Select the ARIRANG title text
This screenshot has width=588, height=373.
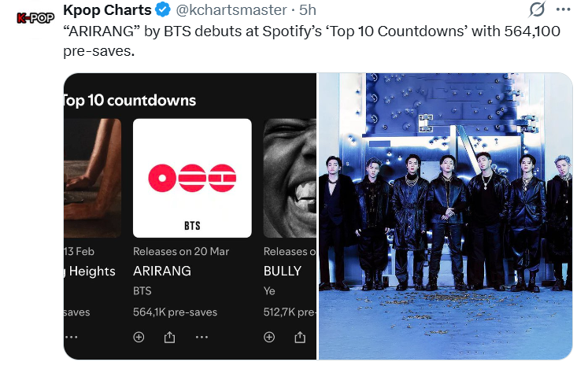click(x=162, y=271)
